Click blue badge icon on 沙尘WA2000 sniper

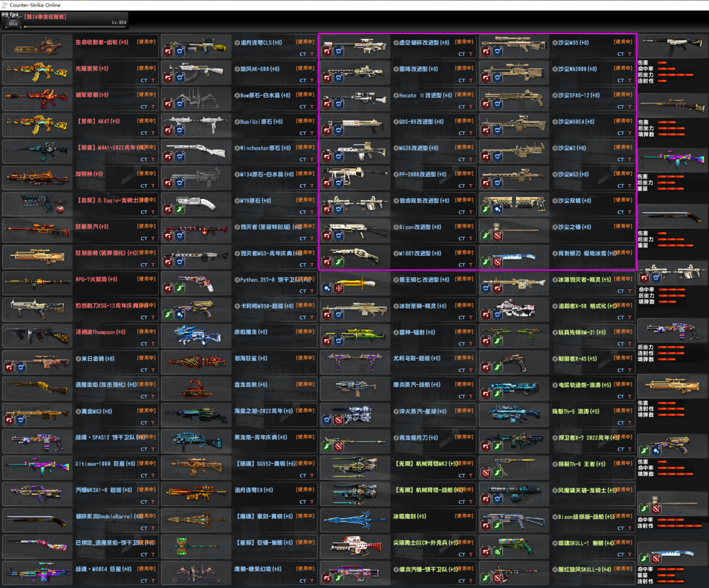[498, 77]
